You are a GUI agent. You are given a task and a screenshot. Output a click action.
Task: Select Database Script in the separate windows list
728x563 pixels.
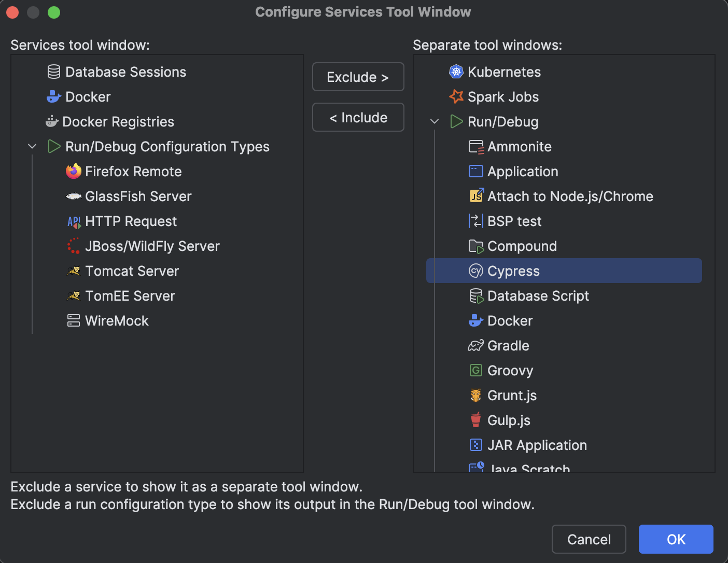point(538,295)
